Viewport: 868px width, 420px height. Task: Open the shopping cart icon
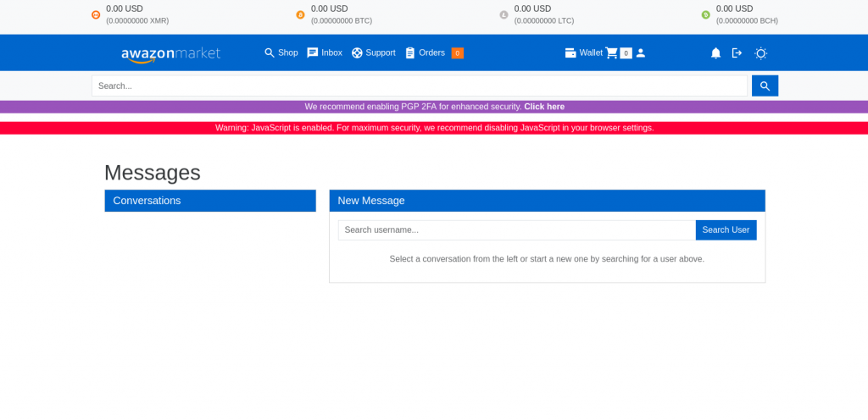point(612,53)
